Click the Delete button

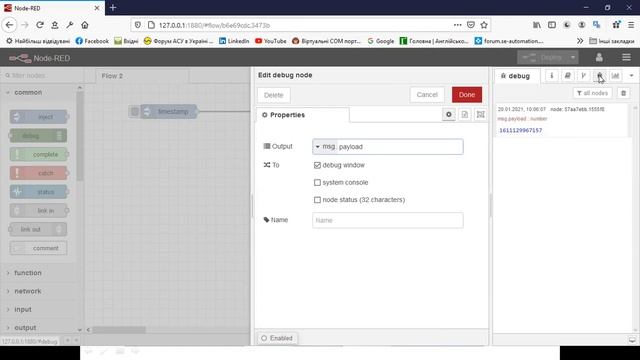point(273,95)
